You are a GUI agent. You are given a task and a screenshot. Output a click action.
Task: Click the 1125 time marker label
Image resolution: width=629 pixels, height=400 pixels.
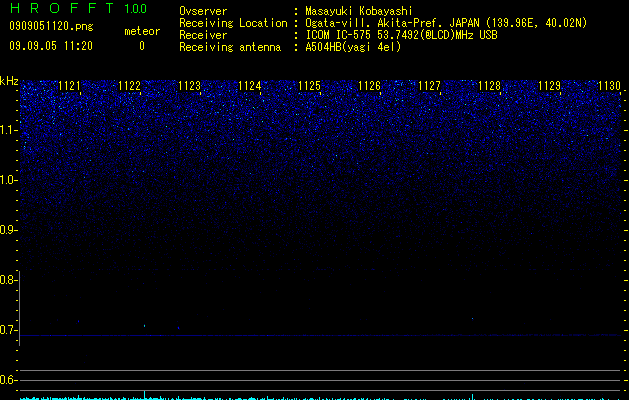310,86
